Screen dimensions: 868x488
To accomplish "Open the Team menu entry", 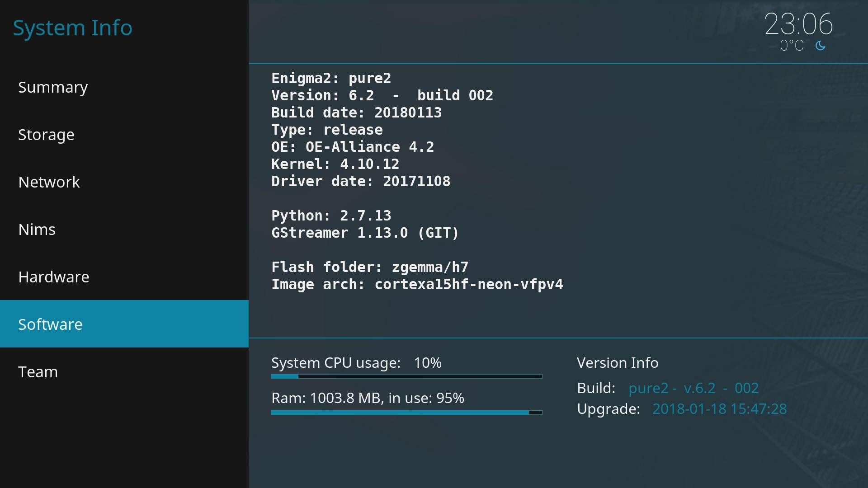I will pyautogui.click(x=124, y=372).
